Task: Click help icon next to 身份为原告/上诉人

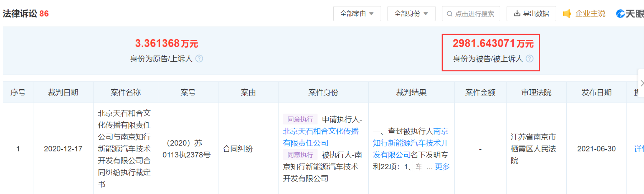Action: tap(199, 59)
